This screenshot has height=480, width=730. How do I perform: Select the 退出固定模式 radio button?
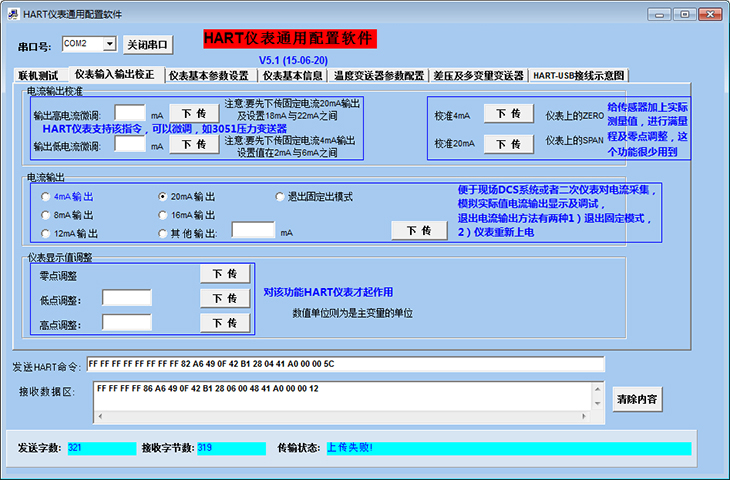tap(280, 197)
